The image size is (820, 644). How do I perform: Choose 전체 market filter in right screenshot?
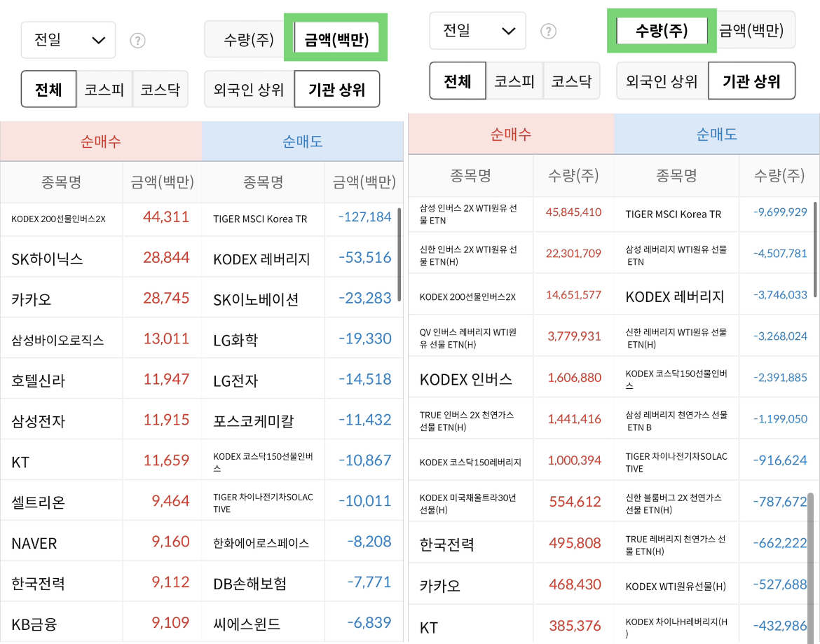(458, 81)
